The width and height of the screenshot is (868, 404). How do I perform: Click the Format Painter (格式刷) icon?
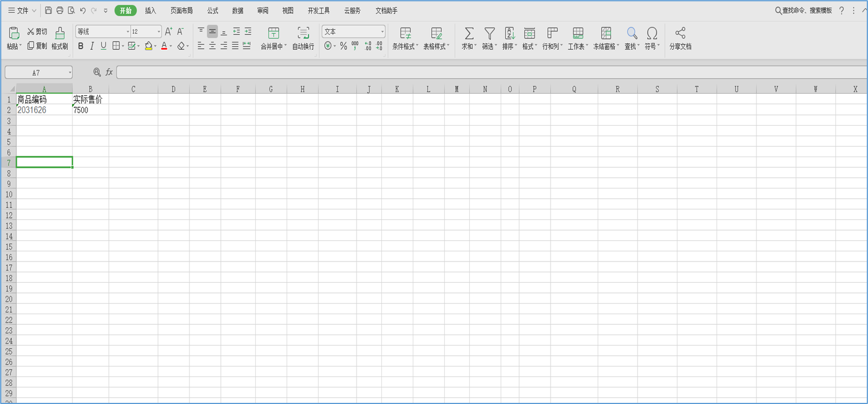coord(59,33)
